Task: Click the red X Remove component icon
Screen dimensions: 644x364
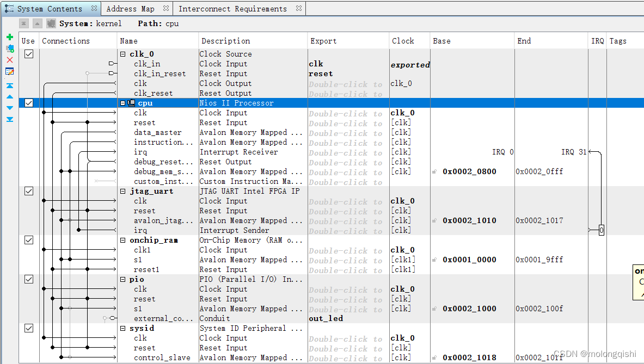Action: tap(10, 60)
